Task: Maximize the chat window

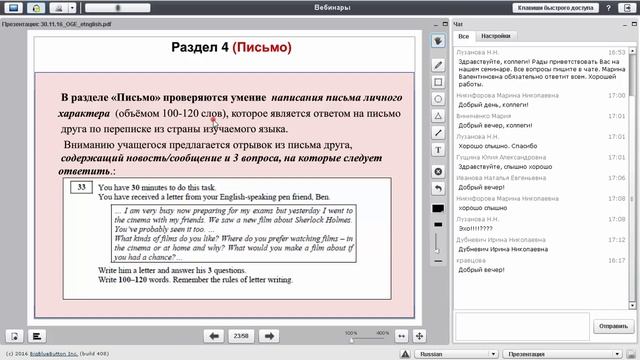Action: point(634,24)
